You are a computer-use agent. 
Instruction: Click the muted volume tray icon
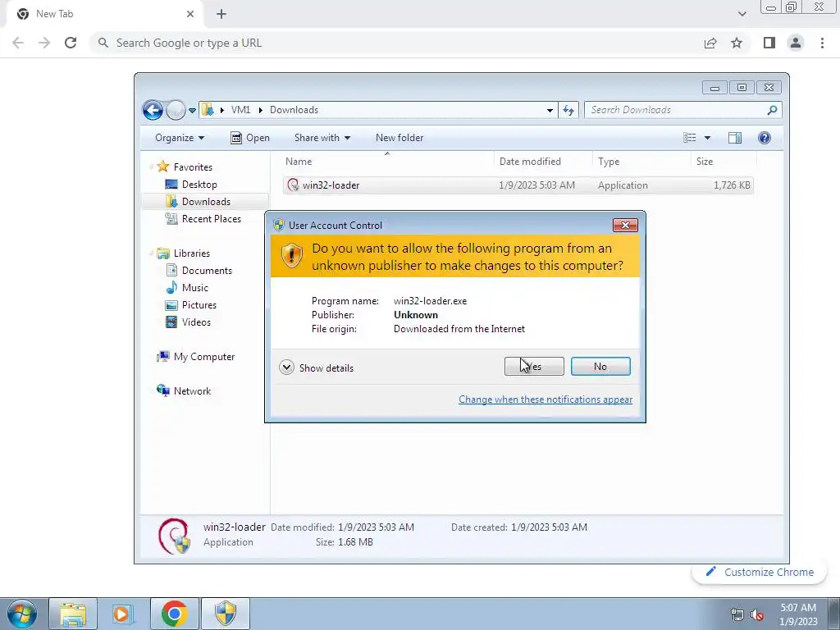(757, 614)
